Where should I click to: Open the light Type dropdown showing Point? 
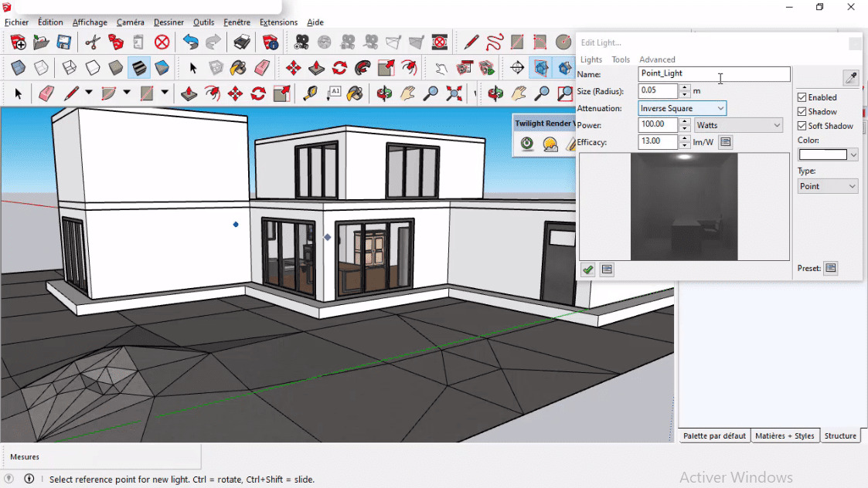coord(827,186)
